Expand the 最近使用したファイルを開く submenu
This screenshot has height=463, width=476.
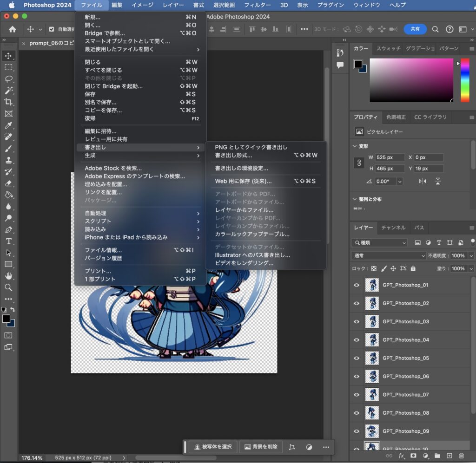[x=141, y=49]
